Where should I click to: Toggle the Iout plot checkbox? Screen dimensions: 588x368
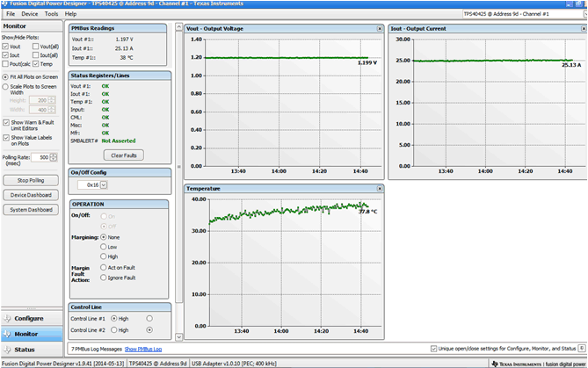[x=5, y=55]
